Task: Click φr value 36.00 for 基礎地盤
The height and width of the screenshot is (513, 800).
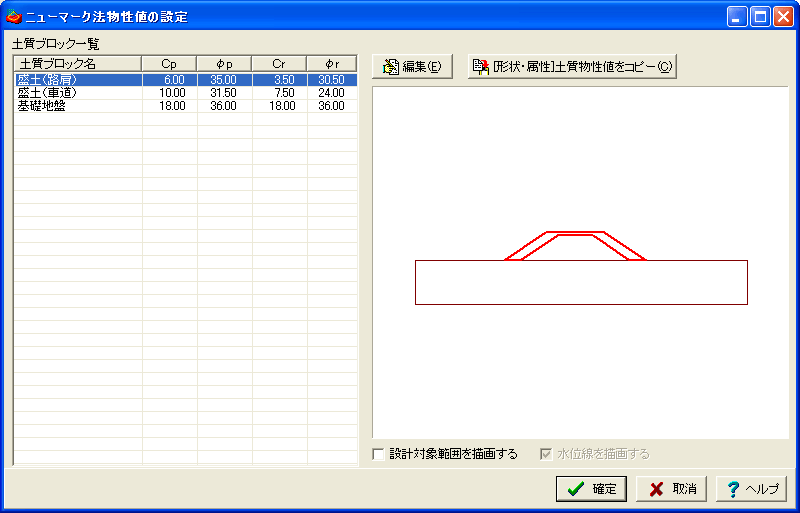Action: click(x=332, y=106)
